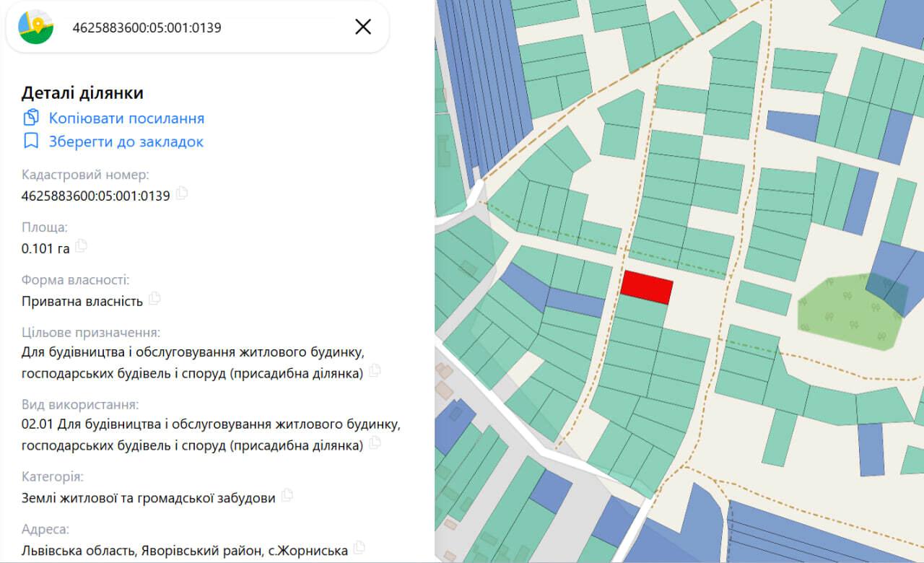Click the Категорія label
Viewport: 924px width, 563px height.
53,477
